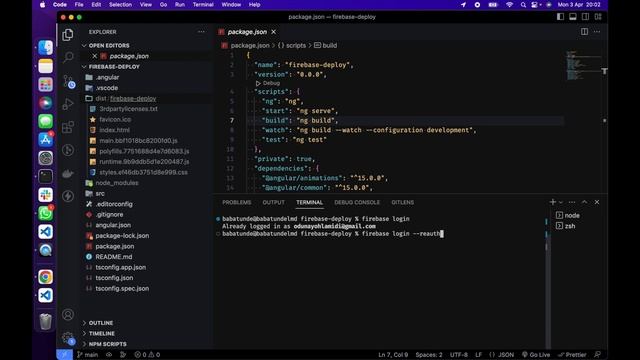Expand the Outline section

click(100, 323)
